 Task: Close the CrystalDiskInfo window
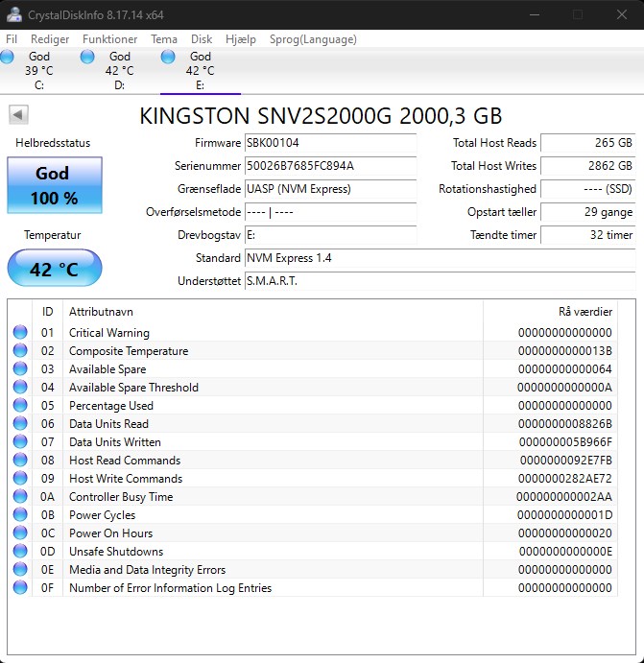coord(622,14)
